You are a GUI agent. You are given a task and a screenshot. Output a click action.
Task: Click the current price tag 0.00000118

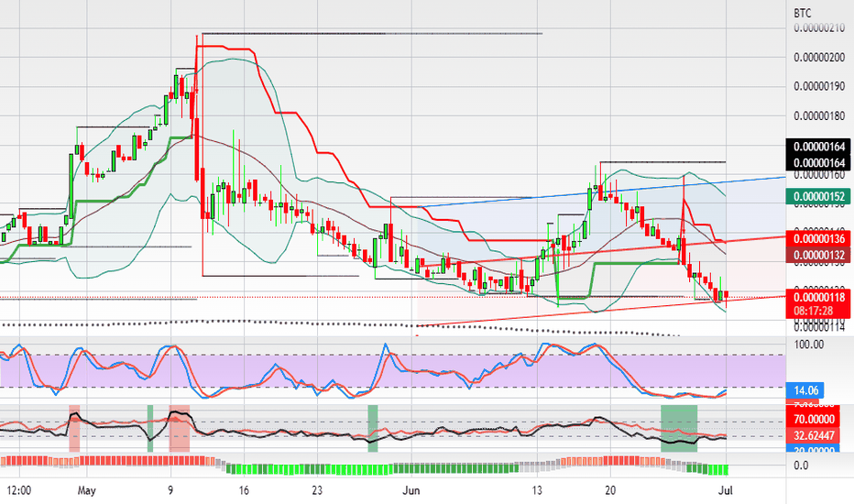pyautogui.click(x=819, y=298)
